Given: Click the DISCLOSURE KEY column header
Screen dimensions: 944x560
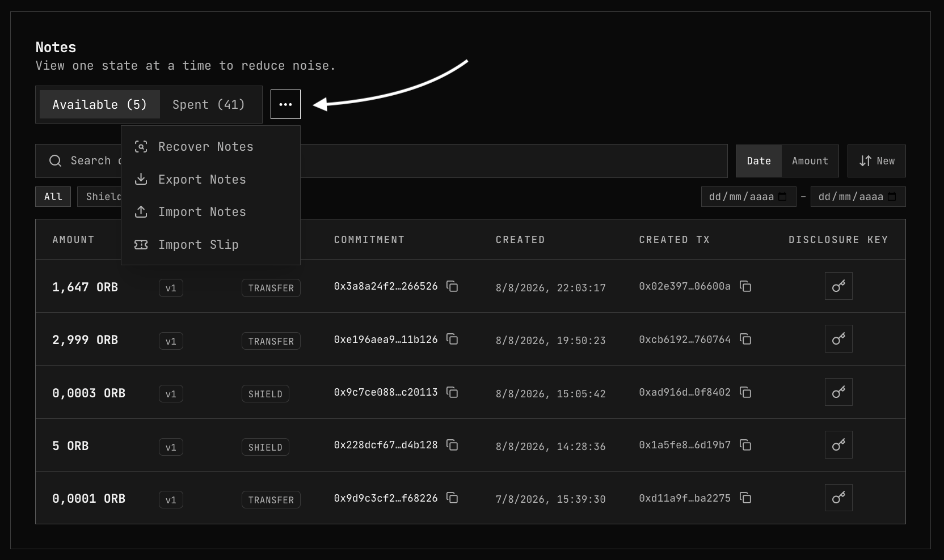Looking at the screenshot, I should pos(838,240).
